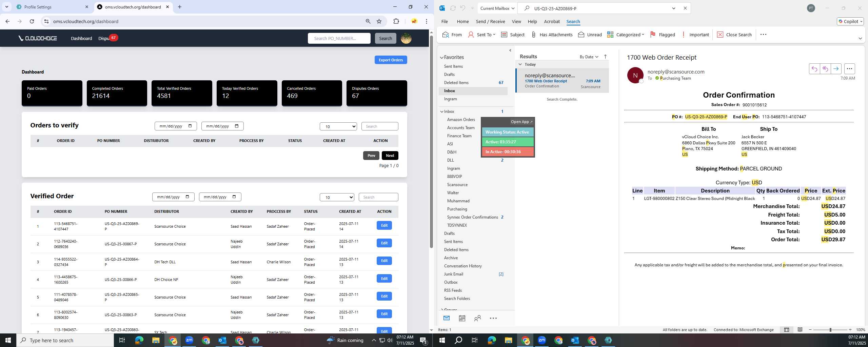868x347 pixels.
Task: Open Categorized filter dropdown
Action: (x=626, y=35)
